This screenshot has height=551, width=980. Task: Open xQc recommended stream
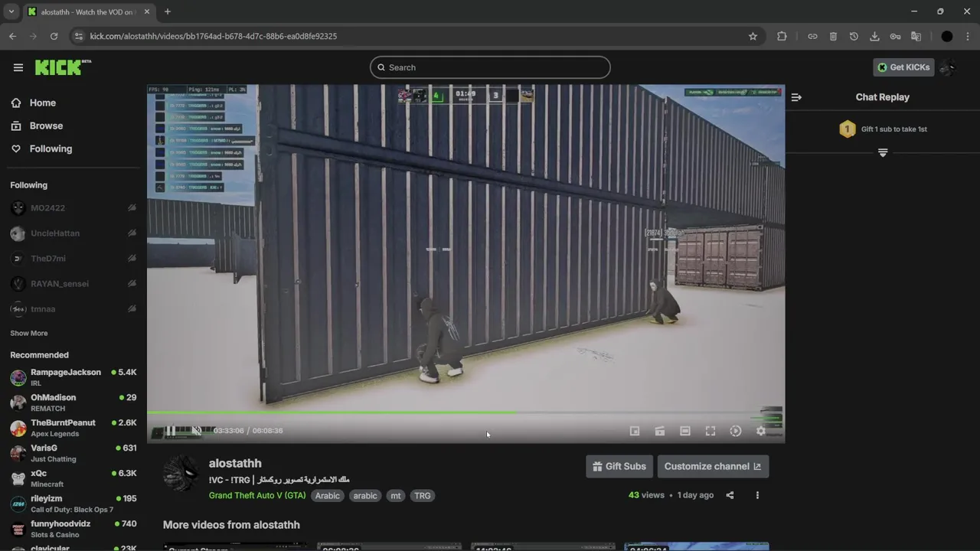[x=73, y=478]
